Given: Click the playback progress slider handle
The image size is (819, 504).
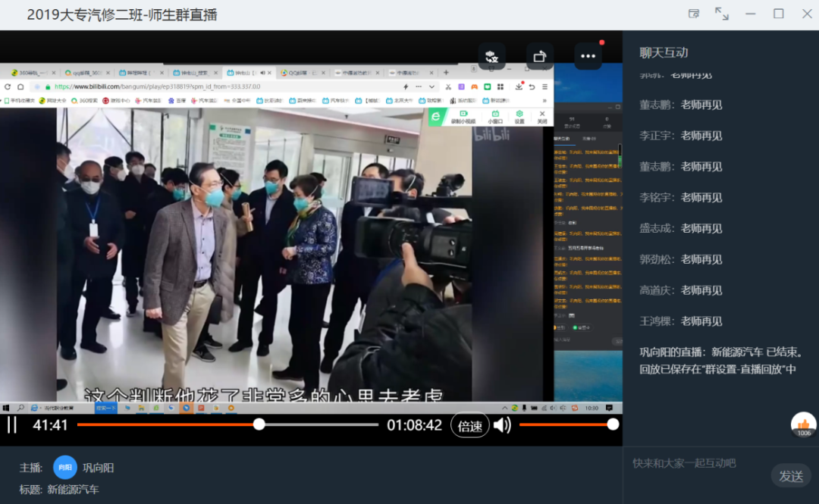Looking at the screenshot, I should tap(259, 424).
